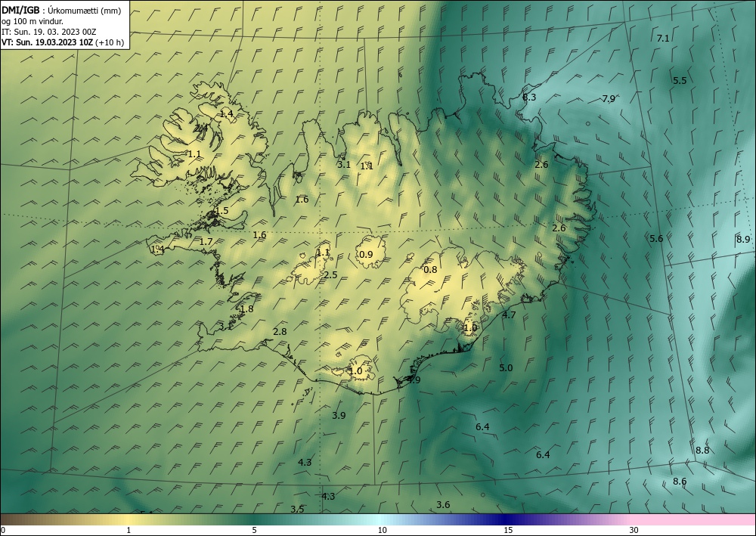Click the '30' tick on the color scale
756x536 pixels.
tap(634, 530)
